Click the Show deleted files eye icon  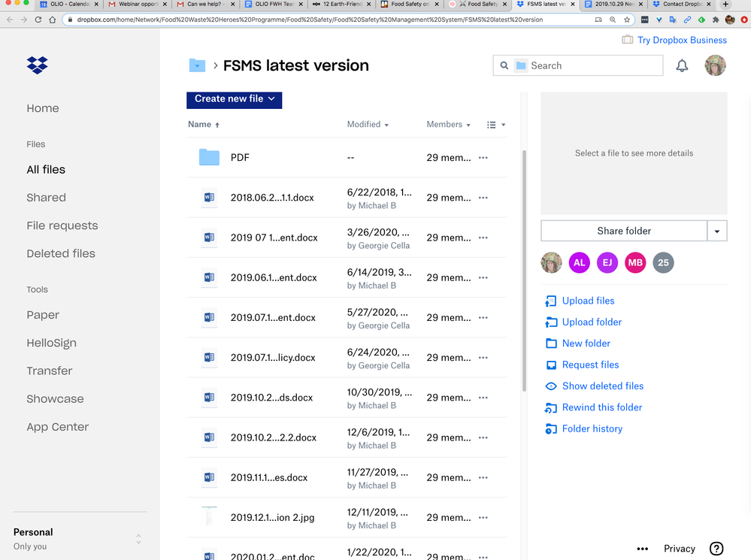(551, 386)
